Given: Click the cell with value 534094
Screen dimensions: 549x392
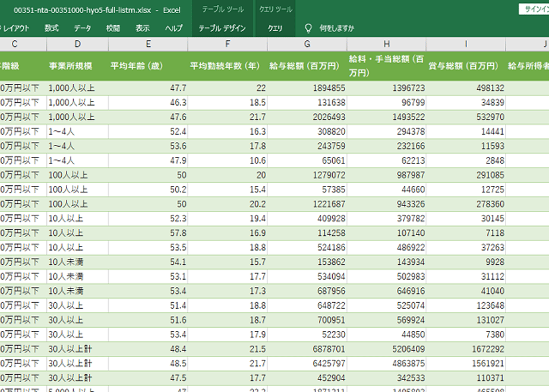Looking at the screenshot, I should point(307,277).
